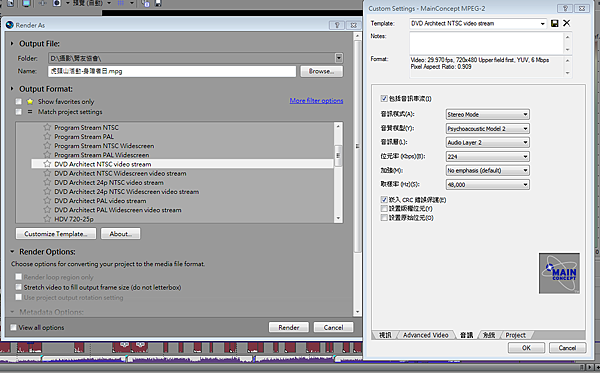600x373 pixels.
Task: Switch to the Project tab
Action: (515, 335)
